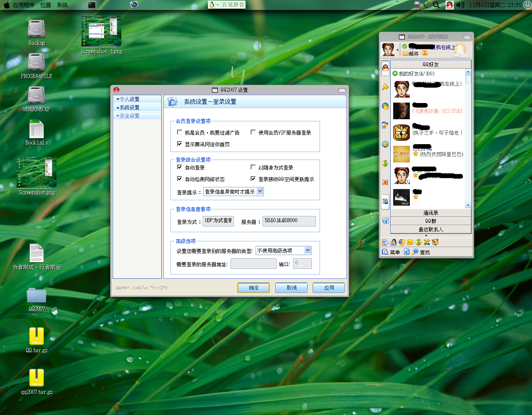The width and height of the screenshot is (532, 415).
Task: Open 'Screenshot-1.png' desktop thumbnail
Action: click(101, 35)
